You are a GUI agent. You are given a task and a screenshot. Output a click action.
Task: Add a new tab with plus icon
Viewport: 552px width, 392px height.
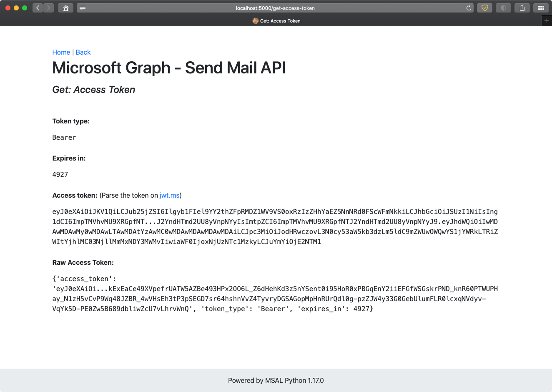pyautogui.click(x=547, y=20)
